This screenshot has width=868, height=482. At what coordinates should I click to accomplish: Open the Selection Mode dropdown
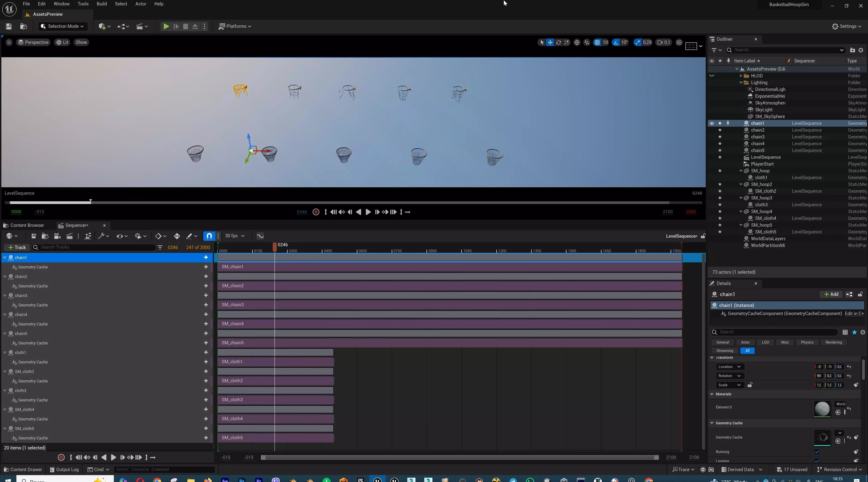coord(63,26)
